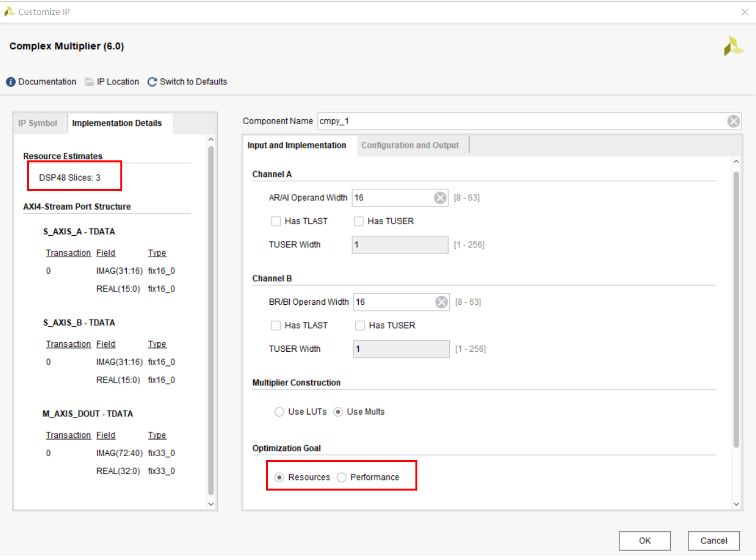
Task: Click the left panel scroll-down arrow
Action: [211, 504]
